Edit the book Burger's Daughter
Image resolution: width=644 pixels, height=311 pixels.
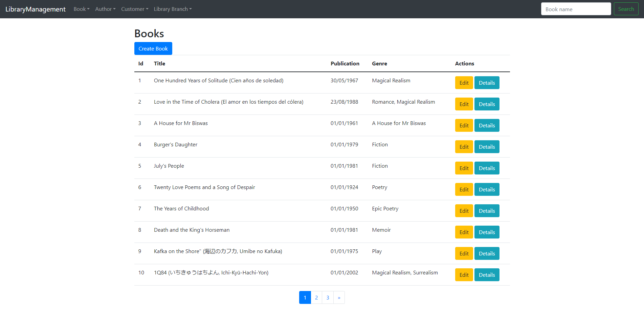(464, 147)
